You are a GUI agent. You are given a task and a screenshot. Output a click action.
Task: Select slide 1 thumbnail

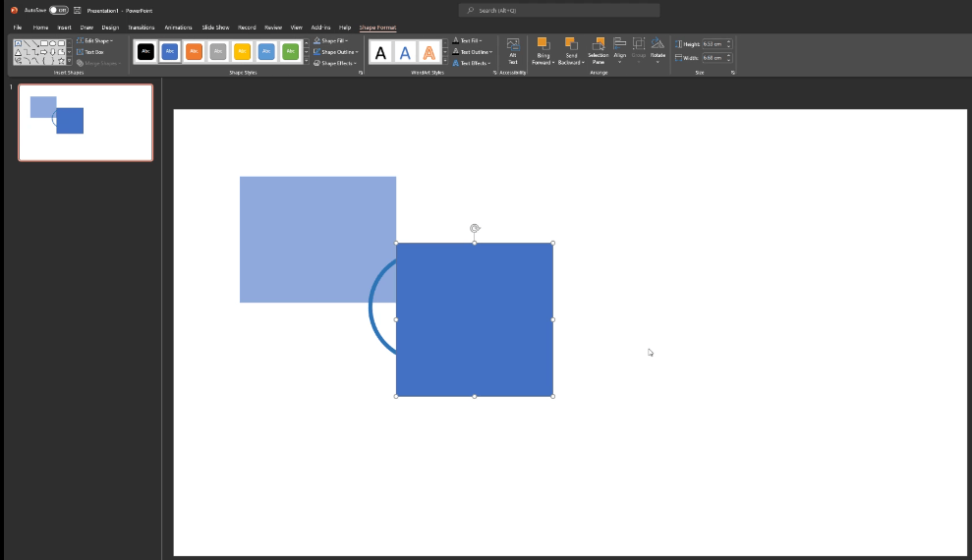point(86,123)
